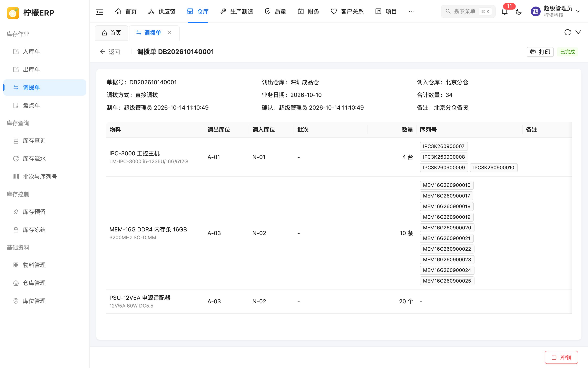Select the PSU-12V5A 电源适配器 material name
The image size is (588, 368).
[140, 298]
